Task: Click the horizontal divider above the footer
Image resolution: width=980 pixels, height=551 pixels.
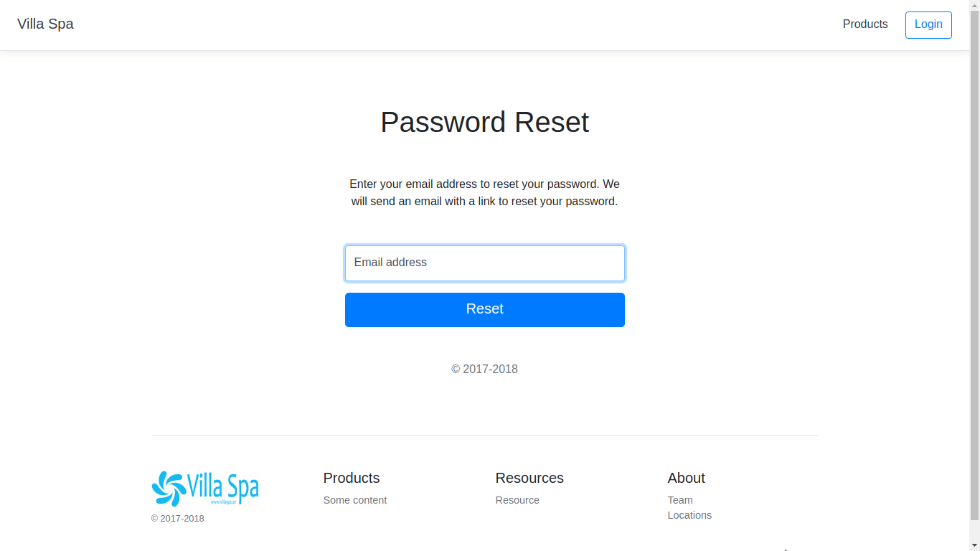Action: coord(484,435)
